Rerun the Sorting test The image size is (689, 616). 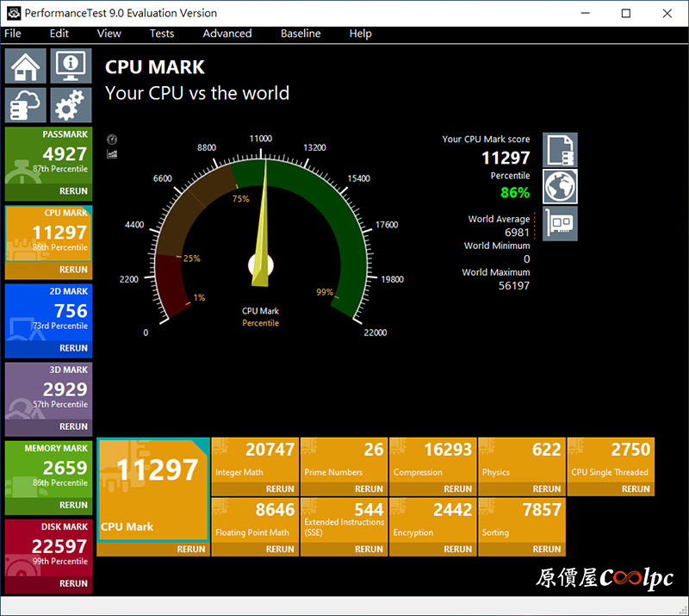(x=522, y=549)
